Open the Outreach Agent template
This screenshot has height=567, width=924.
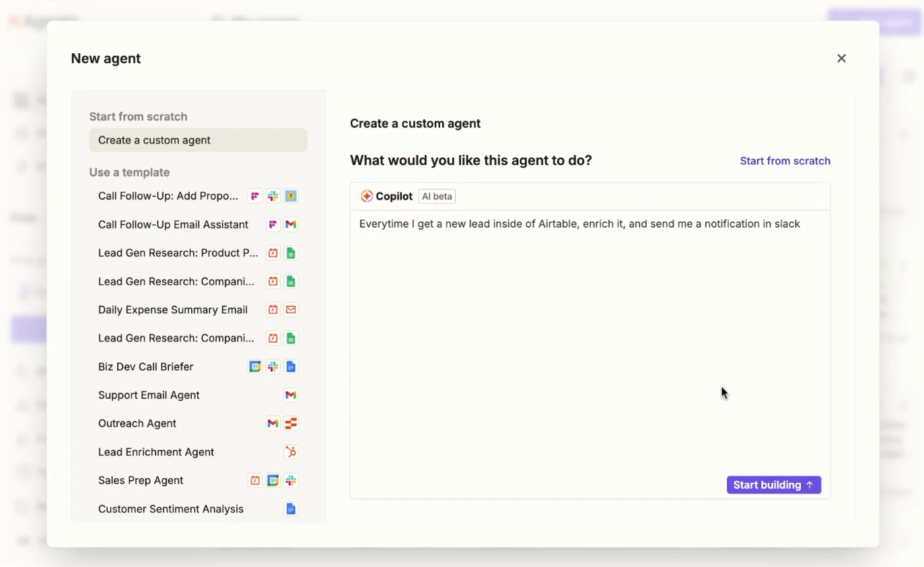point(137,423)
